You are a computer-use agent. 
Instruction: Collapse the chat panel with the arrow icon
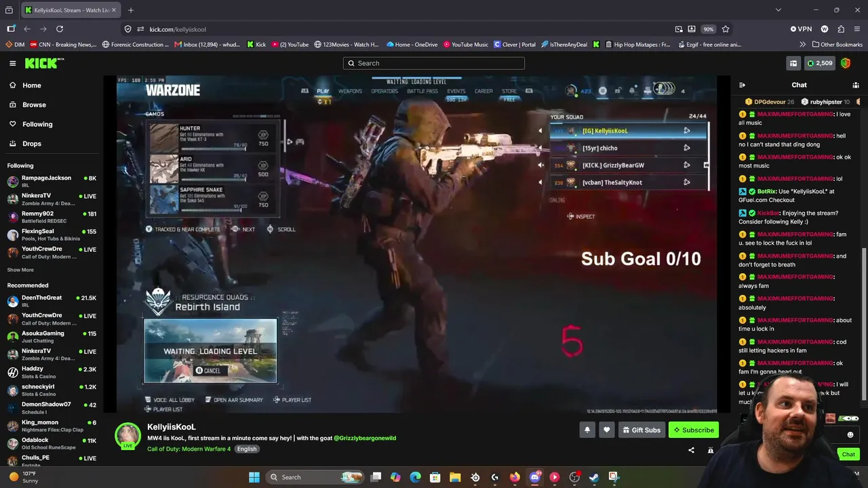tap(742, 85)
